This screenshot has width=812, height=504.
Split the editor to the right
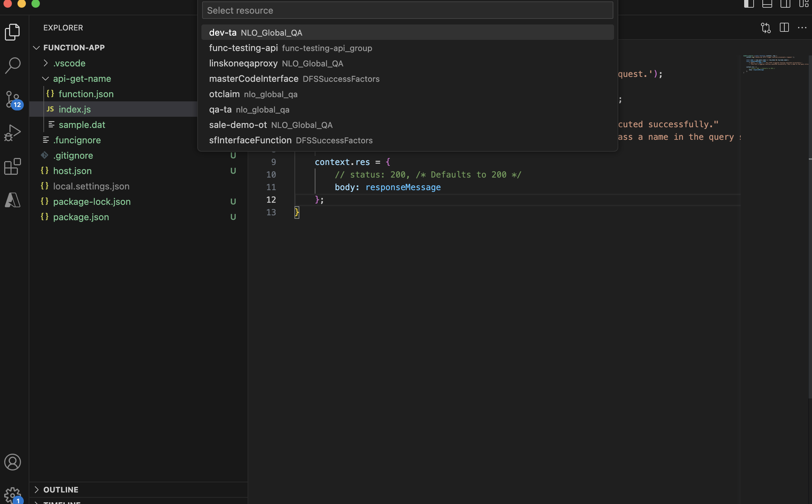click(x=784, y=28)
